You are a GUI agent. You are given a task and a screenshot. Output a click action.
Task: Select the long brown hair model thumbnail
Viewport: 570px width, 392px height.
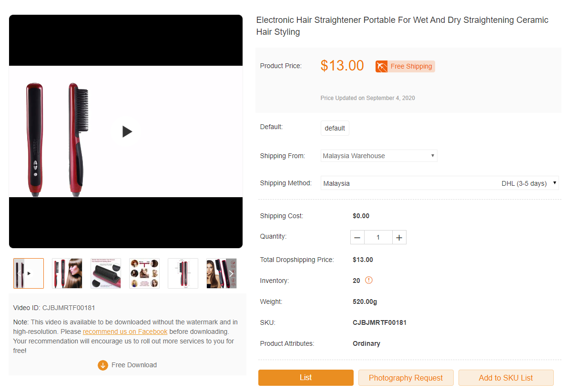click(67, 273)
